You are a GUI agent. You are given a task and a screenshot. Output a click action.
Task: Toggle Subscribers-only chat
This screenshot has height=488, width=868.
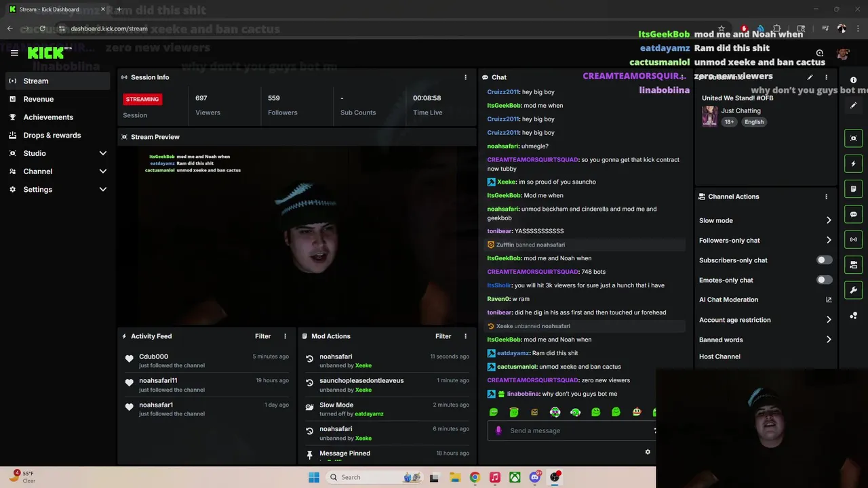pos(824,260)
